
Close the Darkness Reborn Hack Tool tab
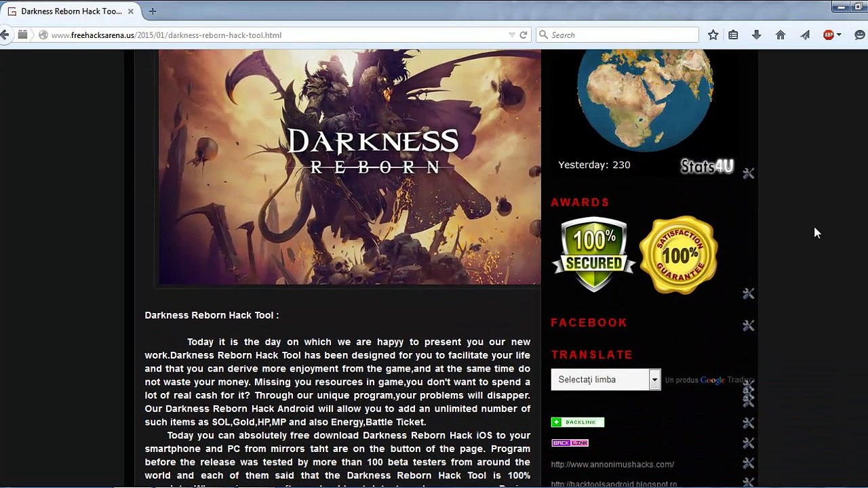pyautogui.click(x=130, y=12)
